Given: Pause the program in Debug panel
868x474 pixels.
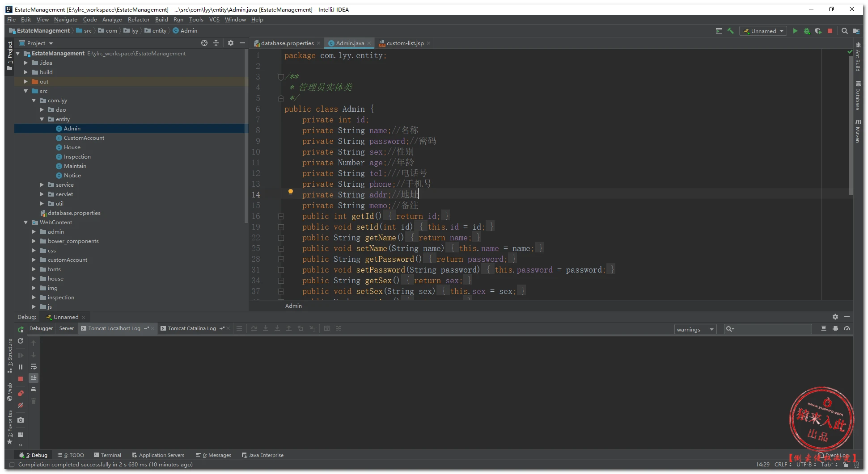Looking at the screenshot, I should 21,367.
